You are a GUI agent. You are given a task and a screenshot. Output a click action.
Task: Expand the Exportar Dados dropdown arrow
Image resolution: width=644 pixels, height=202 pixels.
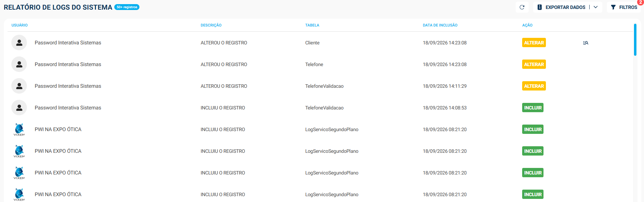(595, 7)
